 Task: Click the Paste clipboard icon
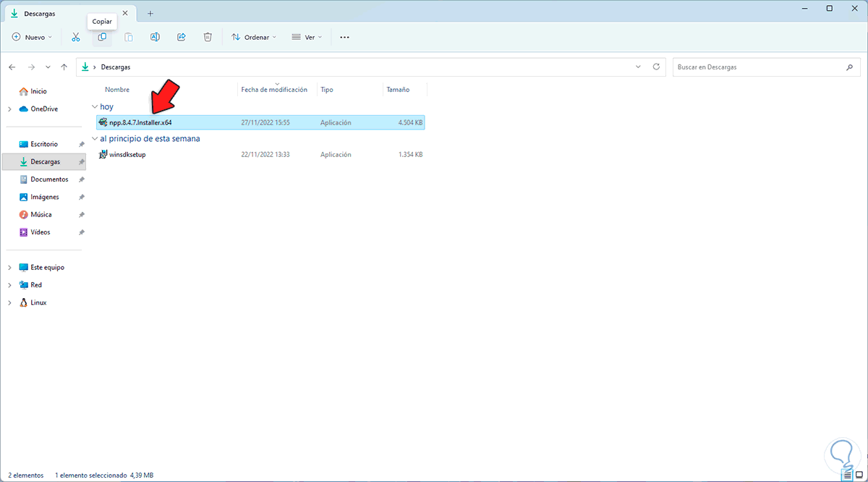tap(129, 37)
